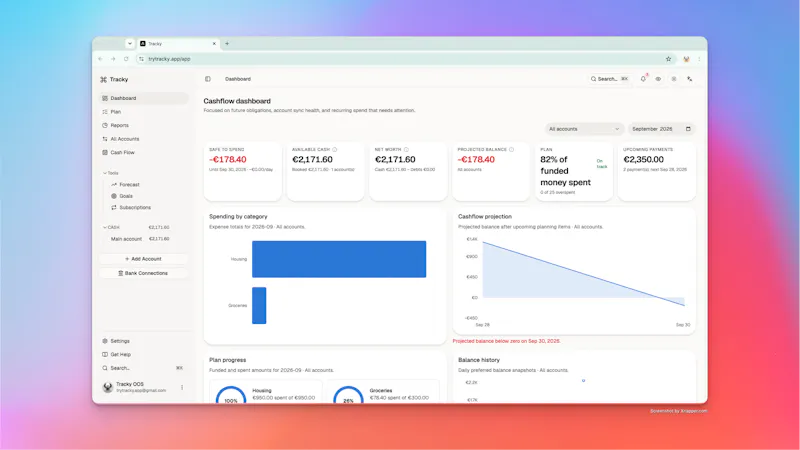Toggle the light/dark theme icon
This screenshot has height=450, width=800.
point(674,79)
